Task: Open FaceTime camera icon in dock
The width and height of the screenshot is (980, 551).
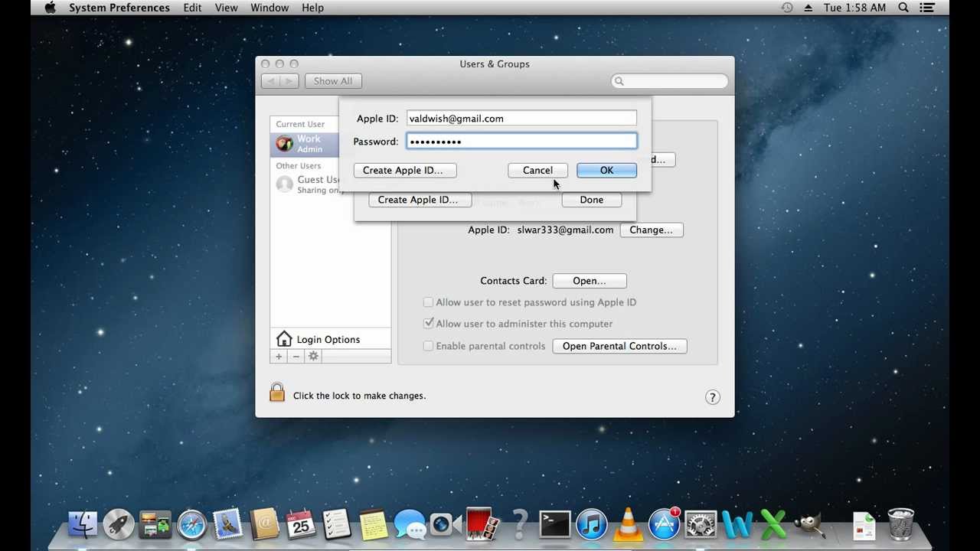Action: pyautogui.click(x=446, y=525)
